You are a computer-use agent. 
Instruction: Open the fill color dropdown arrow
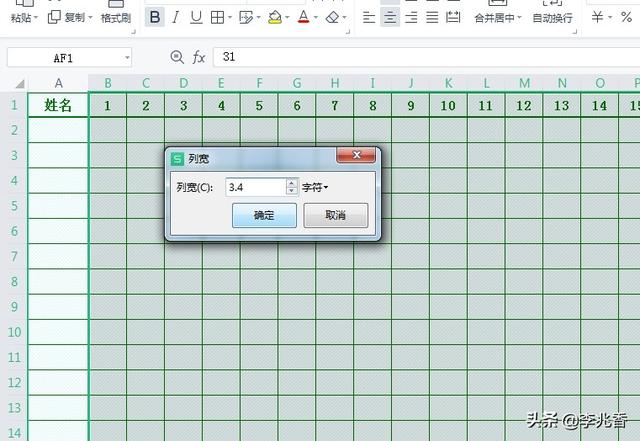coord(287,18)
